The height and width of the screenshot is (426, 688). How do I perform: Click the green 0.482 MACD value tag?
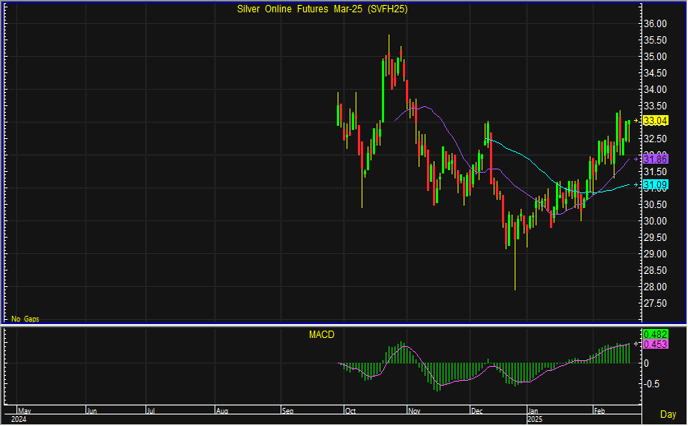coord(655,334)
